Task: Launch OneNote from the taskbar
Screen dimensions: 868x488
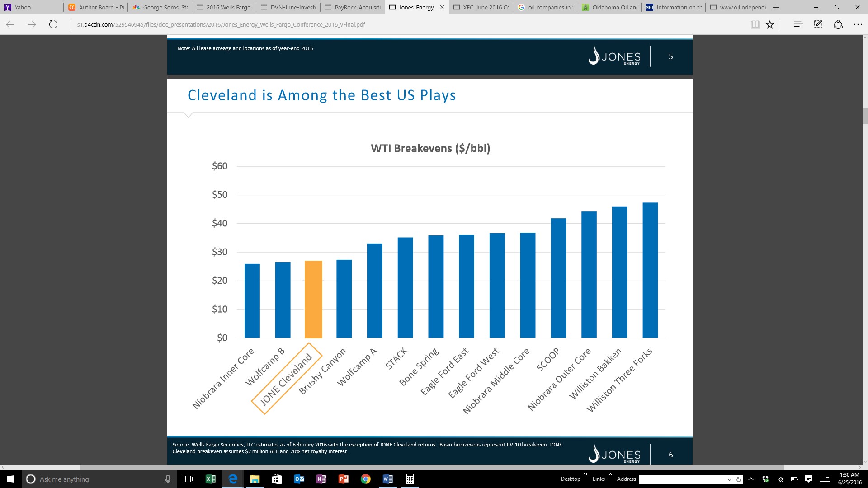Action: tap(321, 479)
